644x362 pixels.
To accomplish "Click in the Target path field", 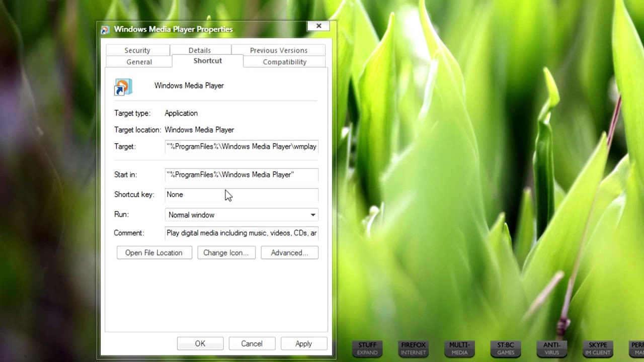I will [242, 147].
